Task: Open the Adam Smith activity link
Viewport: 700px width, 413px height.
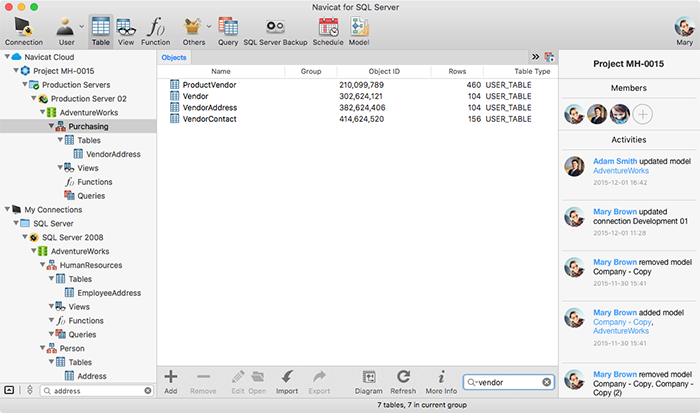Action: (615, 161)
